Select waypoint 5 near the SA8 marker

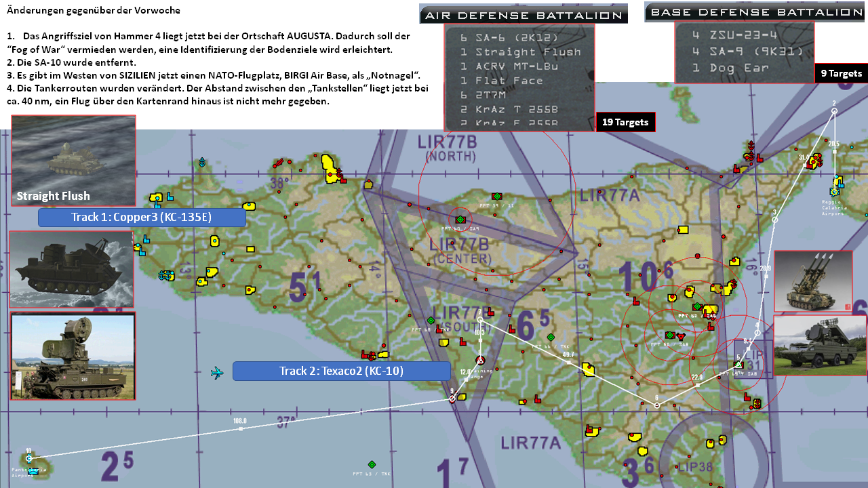[x=738, y=365]
